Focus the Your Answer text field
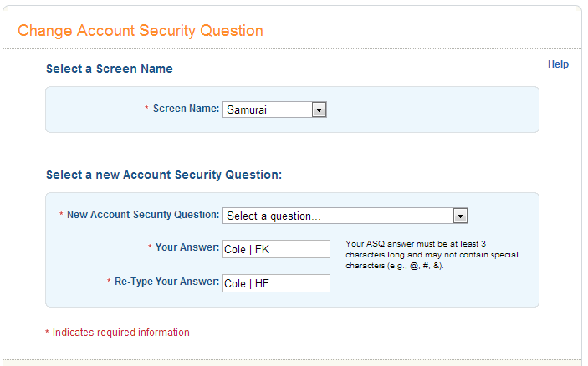 (276, 249)
